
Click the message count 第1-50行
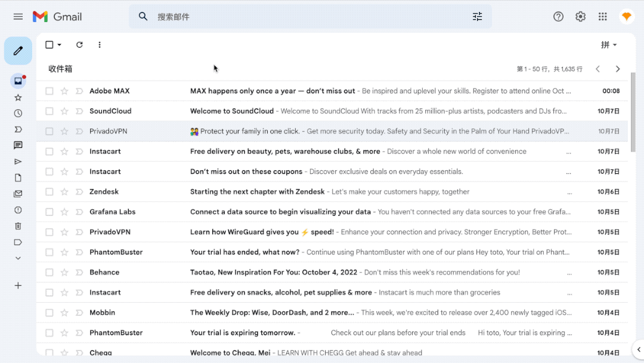549,69
